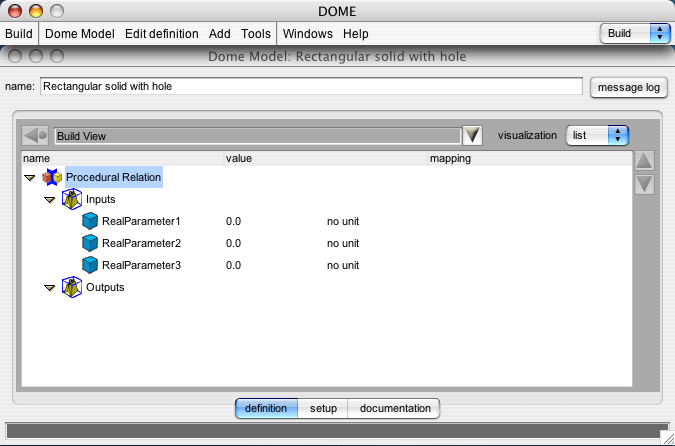Click the name column header
This screenshot has width=675, height=446.
(x=123, y=158)
